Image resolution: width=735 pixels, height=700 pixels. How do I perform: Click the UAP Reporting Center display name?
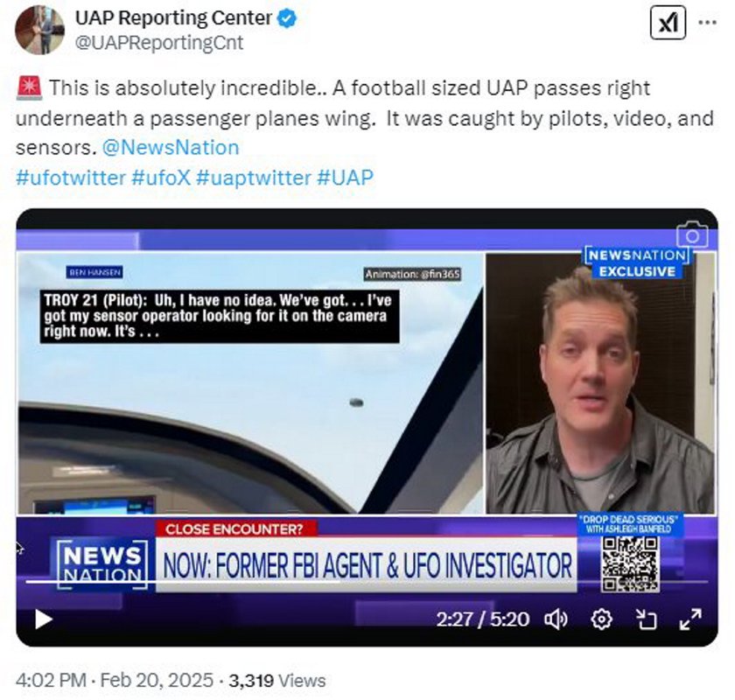[173, 18]
